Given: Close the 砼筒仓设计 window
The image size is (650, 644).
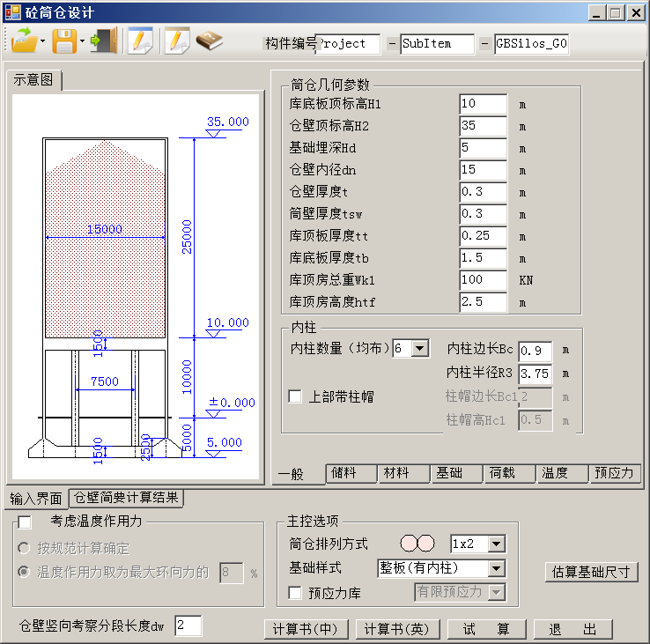Looking at the screenshot, I should pyautogui.click(x=636, y=13).
